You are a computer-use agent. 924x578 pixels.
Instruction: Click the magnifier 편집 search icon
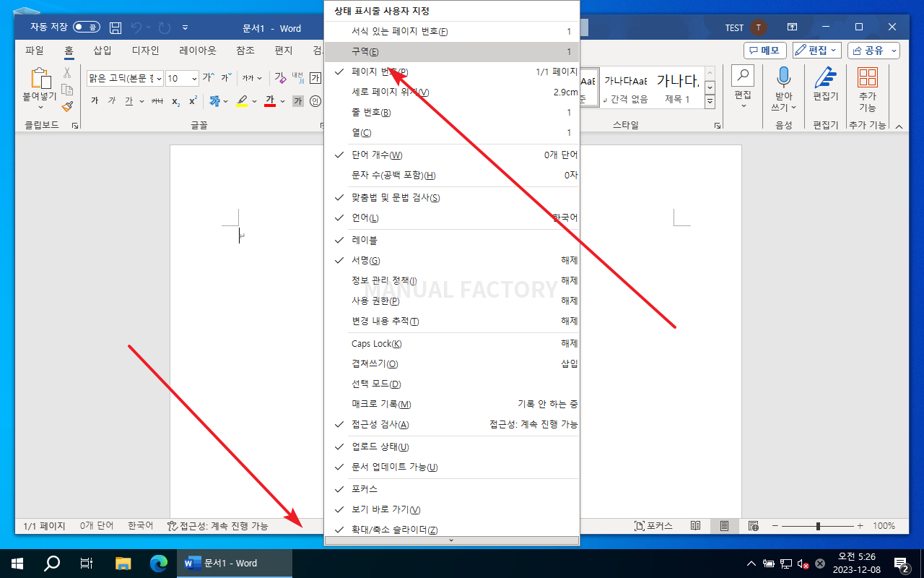pyautogui.click(x=743, y=76)
